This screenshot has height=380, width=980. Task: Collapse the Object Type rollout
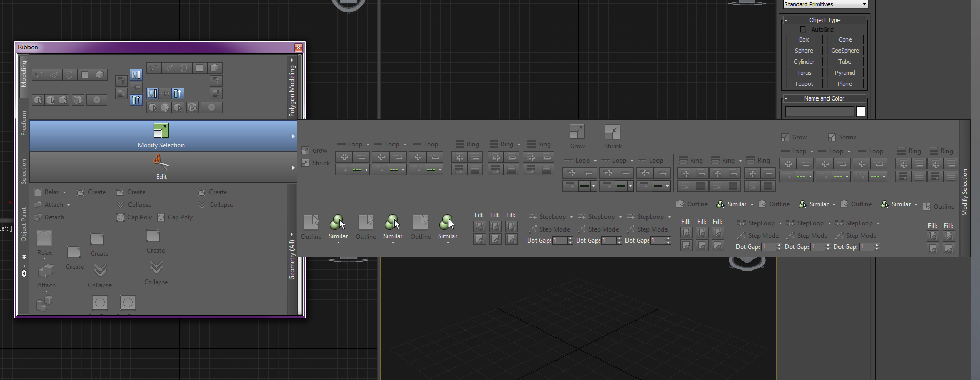(786, 20)
